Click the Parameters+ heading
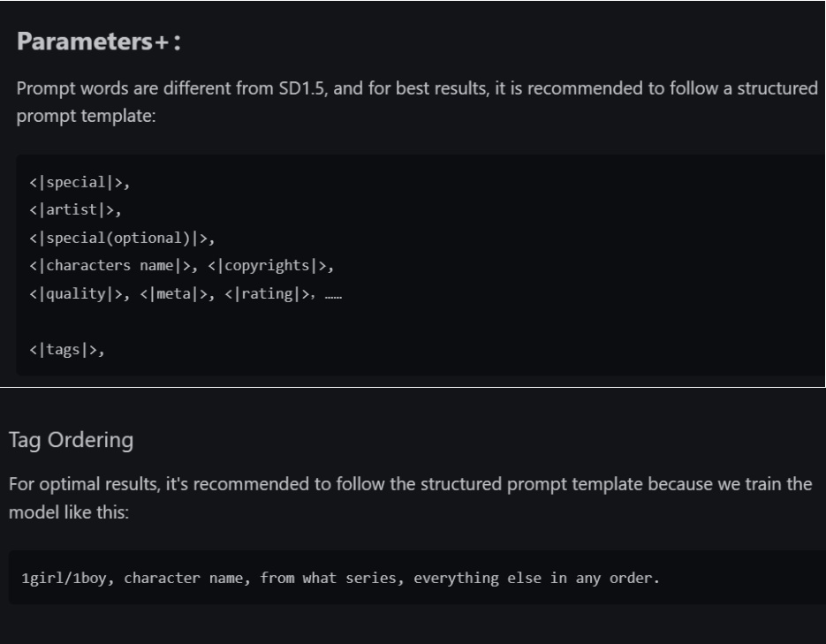This screenshot has height=644, width=826. tap(99, 42)
